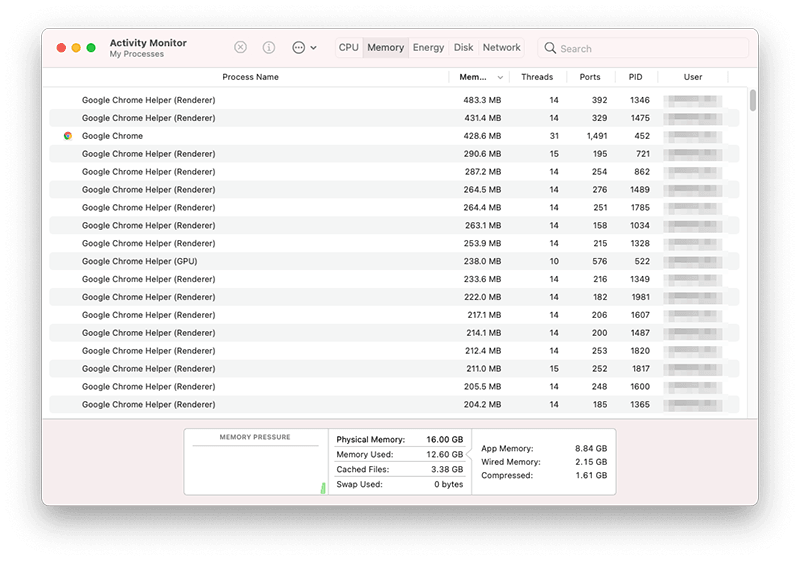The height and width of the screenshot is (561, 800).
Task: Select Chrome Helper row with PID 1820
Action: [x=394, y=351]
